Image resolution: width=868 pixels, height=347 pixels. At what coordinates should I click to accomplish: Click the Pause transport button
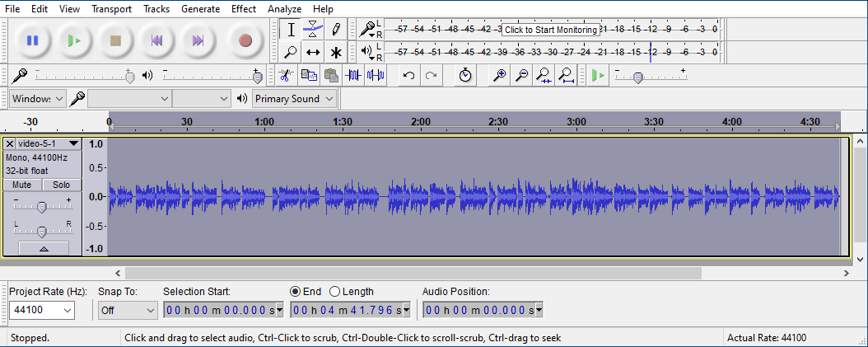click(33, 40)
